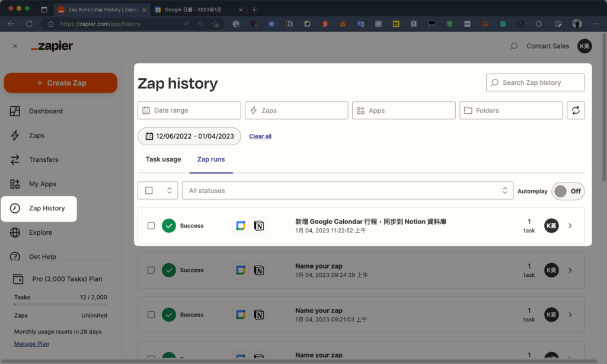This screenshot has height=364, width=607.
Task: Click Name your zap at 09:24:29
Action: click(318, 266)
